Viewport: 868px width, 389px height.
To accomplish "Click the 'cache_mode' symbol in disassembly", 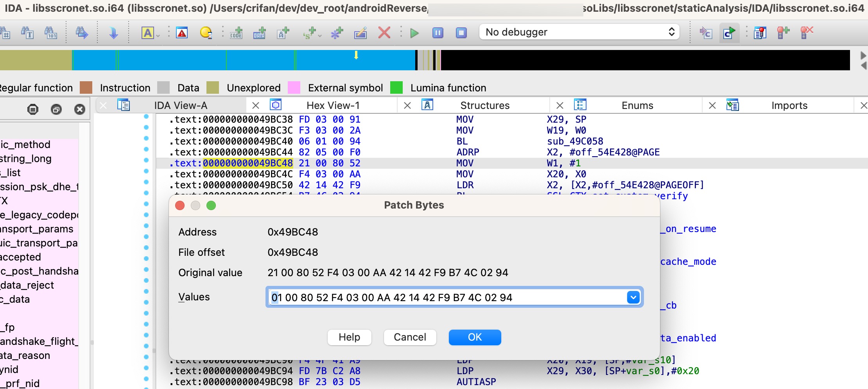I will (x=688, y=262).
